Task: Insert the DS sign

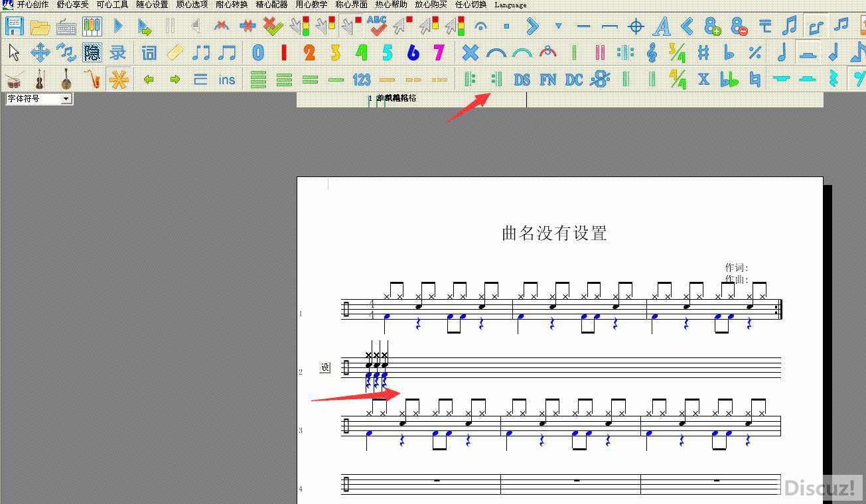Action: pyautogui.click(x=522, y=80)
